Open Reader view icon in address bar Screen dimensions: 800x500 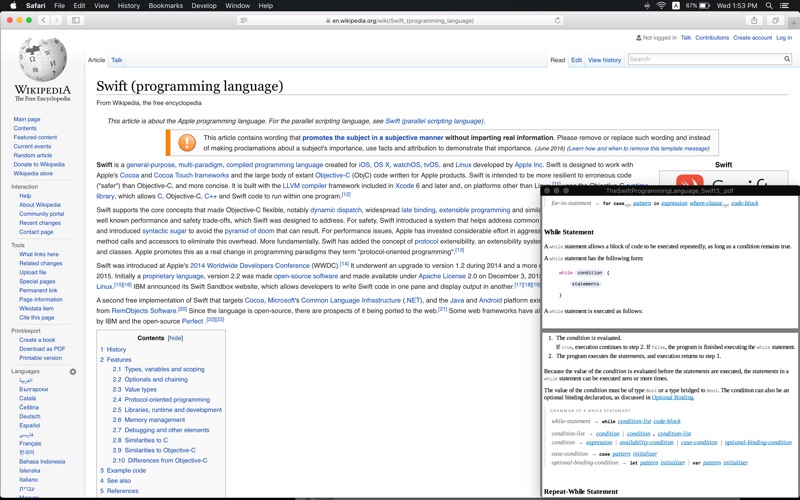244,20
